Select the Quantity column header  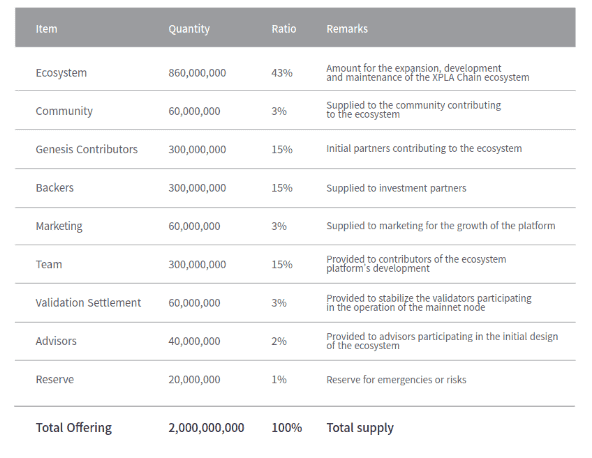tap(189, 29)
